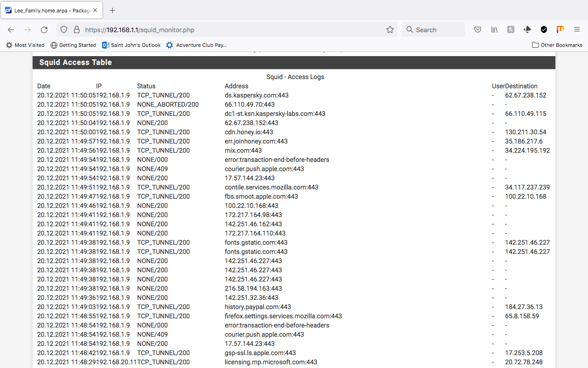Viewport: 588px width, 368px height.
Task: Select destination IP 35.186.217.6
Action: click(524, 141)
